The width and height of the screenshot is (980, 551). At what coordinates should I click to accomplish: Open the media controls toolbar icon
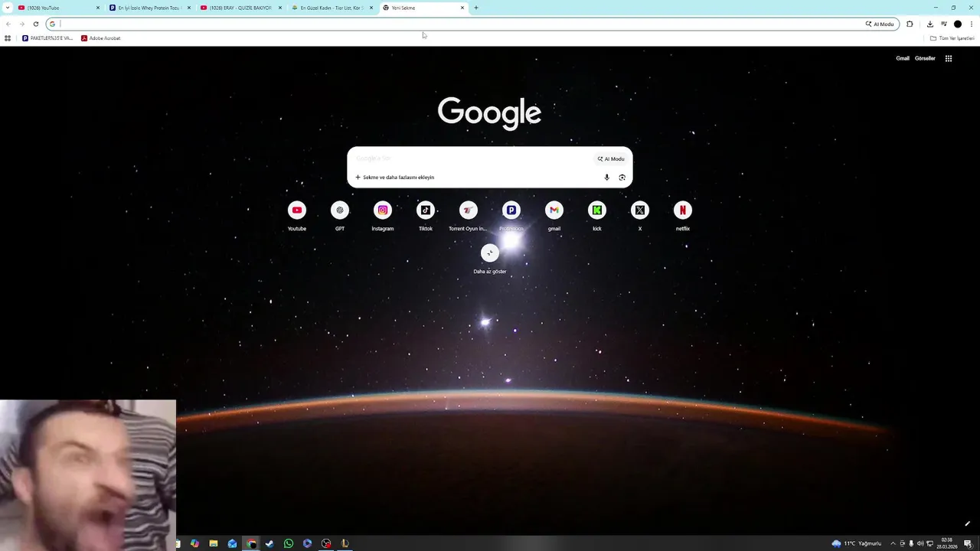[944, 24]
